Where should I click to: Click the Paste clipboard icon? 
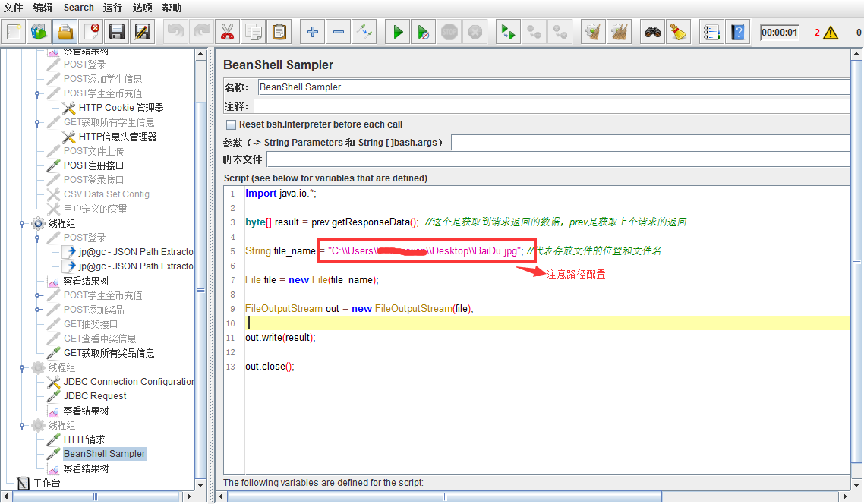tap(279, 32)
